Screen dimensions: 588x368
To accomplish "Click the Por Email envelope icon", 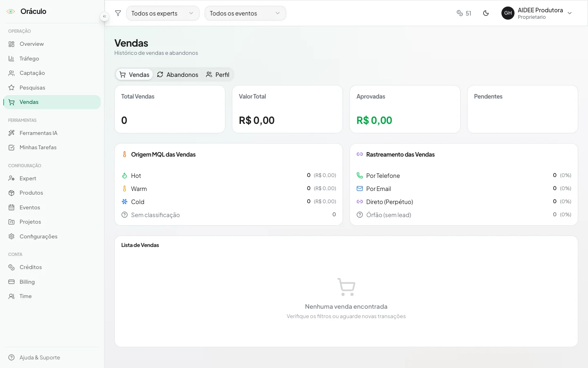I will pos(360,188).
